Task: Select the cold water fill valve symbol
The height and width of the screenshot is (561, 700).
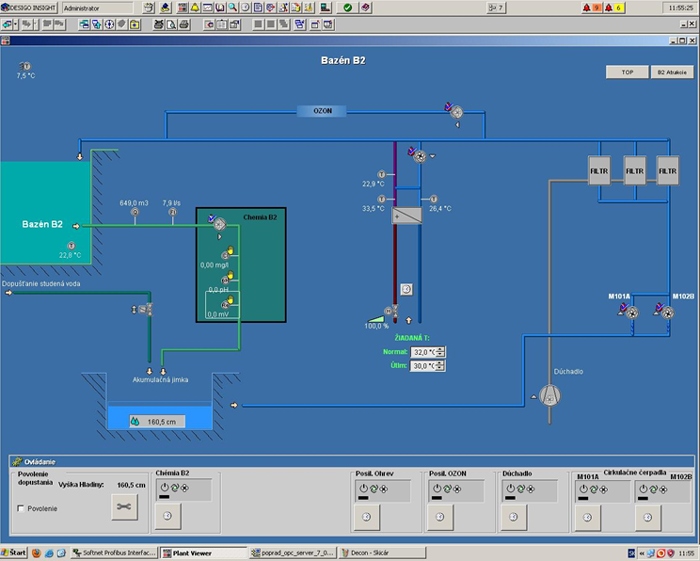Action: coord(146,309)
